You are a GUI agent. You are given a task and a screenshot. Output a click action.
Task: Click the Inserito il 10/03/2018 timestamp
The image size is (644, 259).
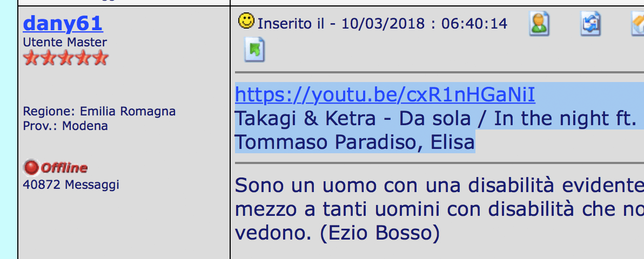(x=383, y=24)
